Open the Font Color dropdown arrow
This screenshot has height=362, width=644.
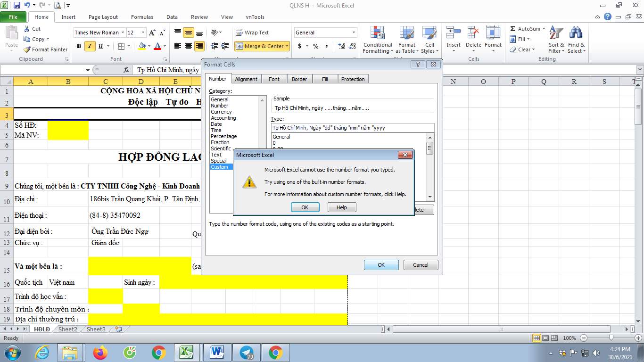pos(165,46)
